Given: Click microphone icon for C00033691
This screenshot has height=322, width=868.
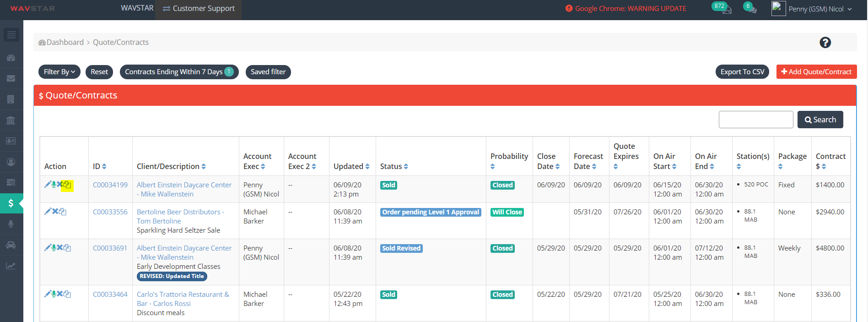Looking at the screenshot, I should click(x=54, y=248).
